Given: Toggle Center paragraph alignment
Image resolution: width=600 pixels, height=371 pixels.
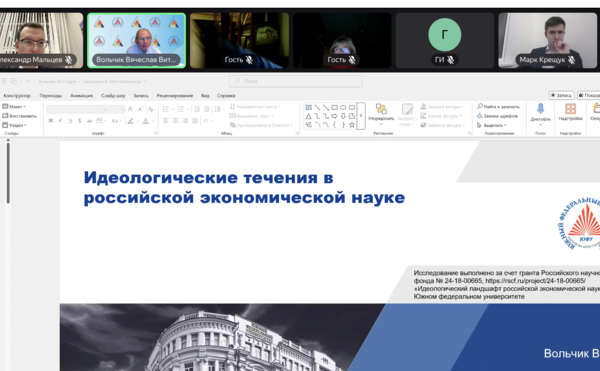Looking at the screenshot, I should coord(175,121).
